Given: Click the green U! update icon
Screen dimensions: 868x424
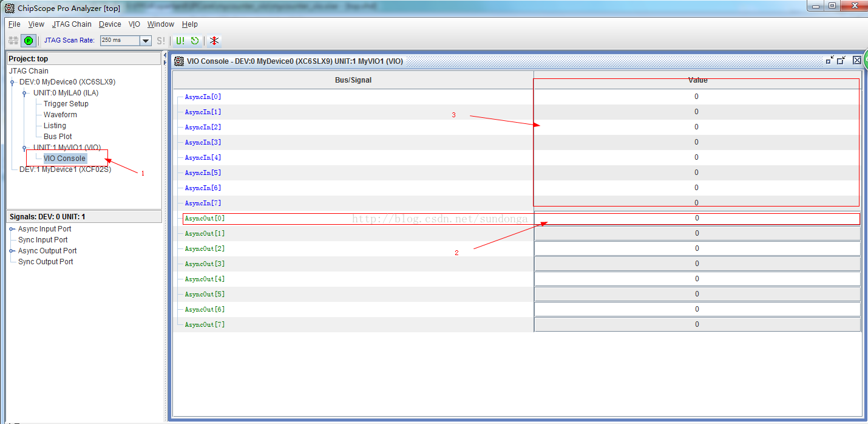Looking at the screenshot, I should pos(180,41).
